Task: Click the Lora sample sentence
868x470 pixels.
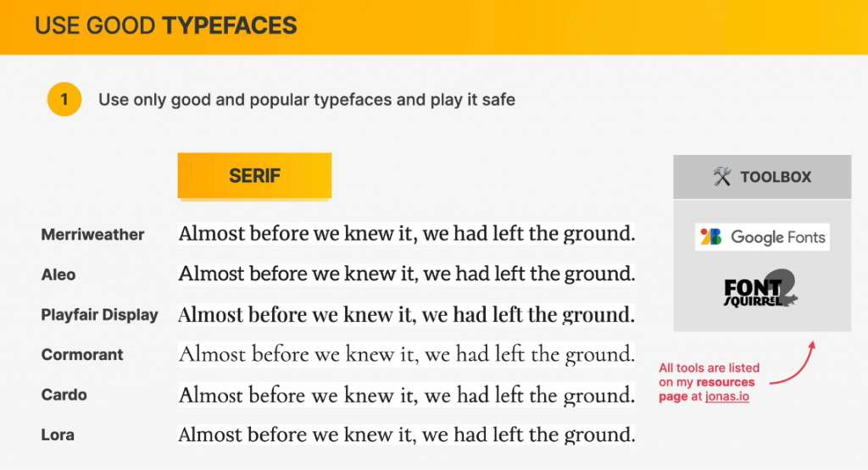Action: 406,435
